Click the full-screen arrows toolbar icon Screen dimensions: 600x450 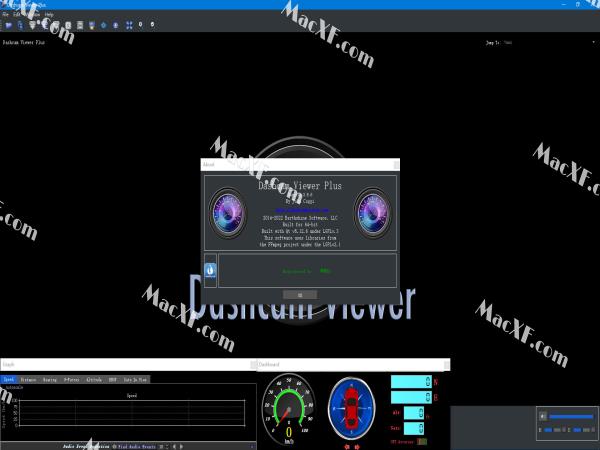pyautogui.click(x=129, y=25)
